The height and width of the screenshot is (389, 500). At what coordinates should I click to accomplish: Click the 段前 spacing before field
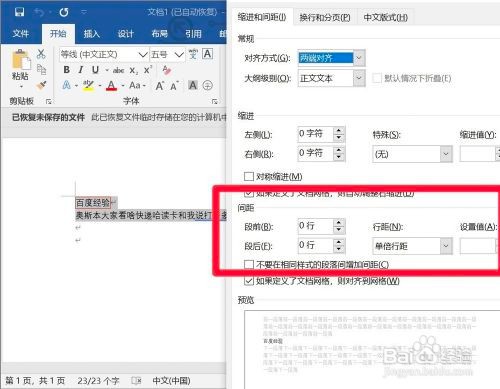tap(315, 226)
